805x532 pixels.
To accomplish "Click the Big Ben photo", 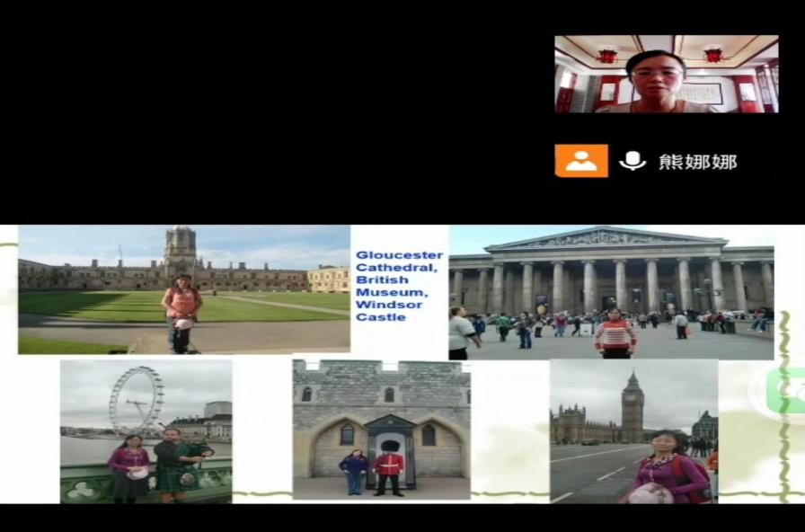I will tap(633, 431).
